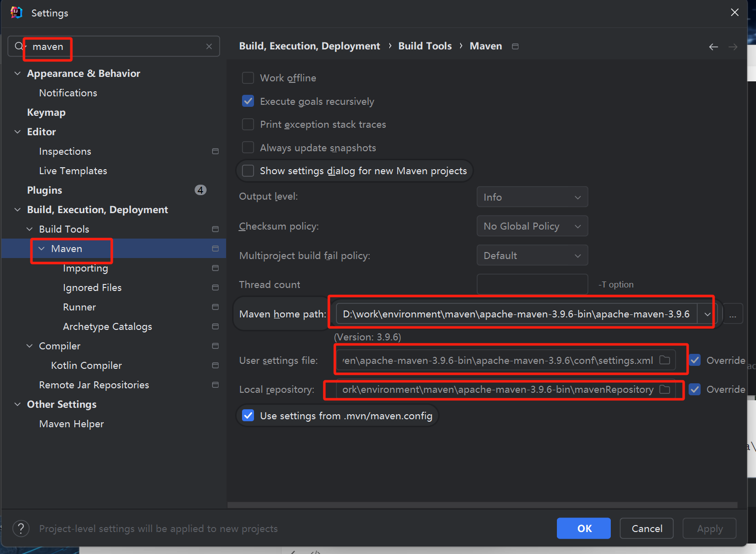The image size is (756, 554).
Task: Clear the maven search text with the X icon
Action: click(209, 46)
